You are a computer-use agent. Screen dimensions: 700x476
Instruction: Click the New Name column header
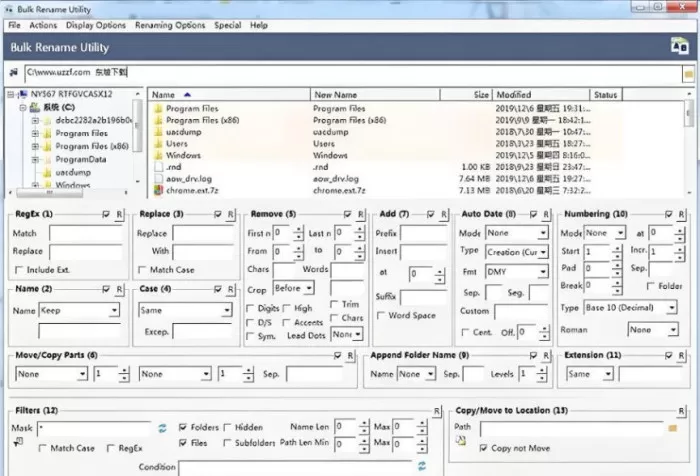(x=375, y=95)
